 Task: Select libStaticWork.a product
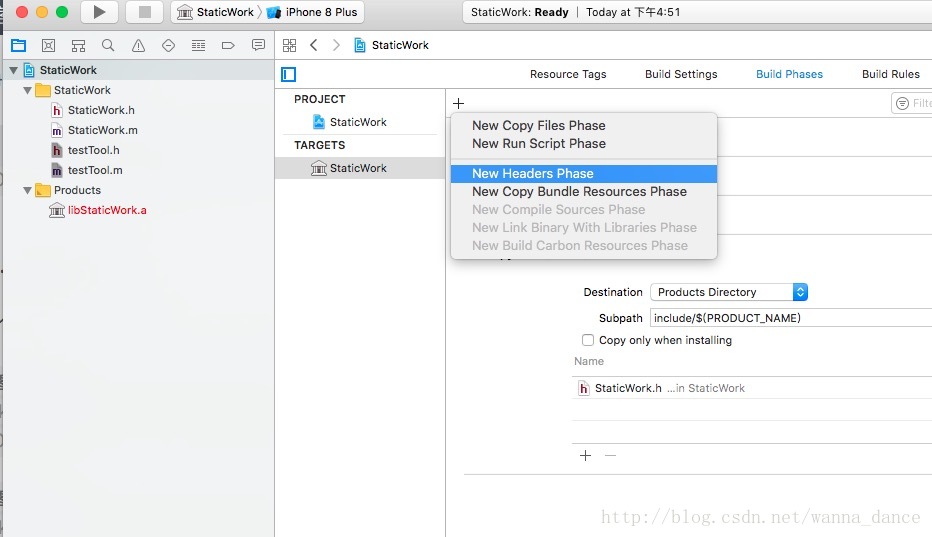point(107,210)
